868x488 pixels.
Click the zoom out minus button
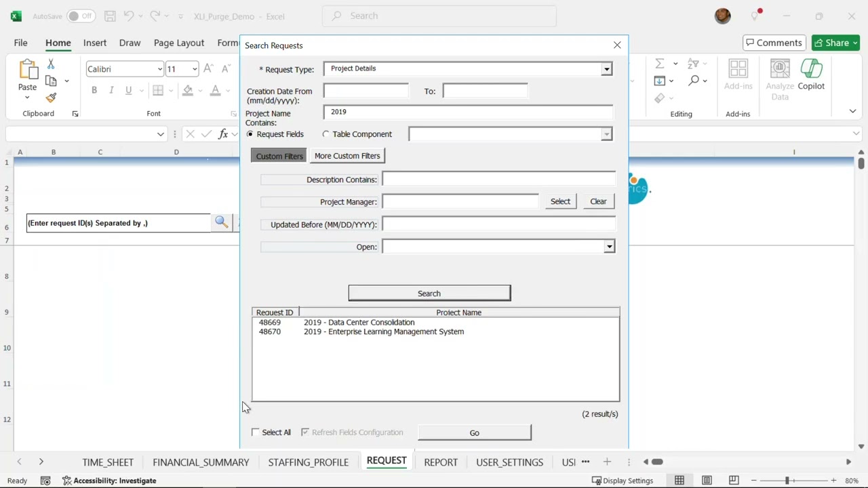(753, 481)
